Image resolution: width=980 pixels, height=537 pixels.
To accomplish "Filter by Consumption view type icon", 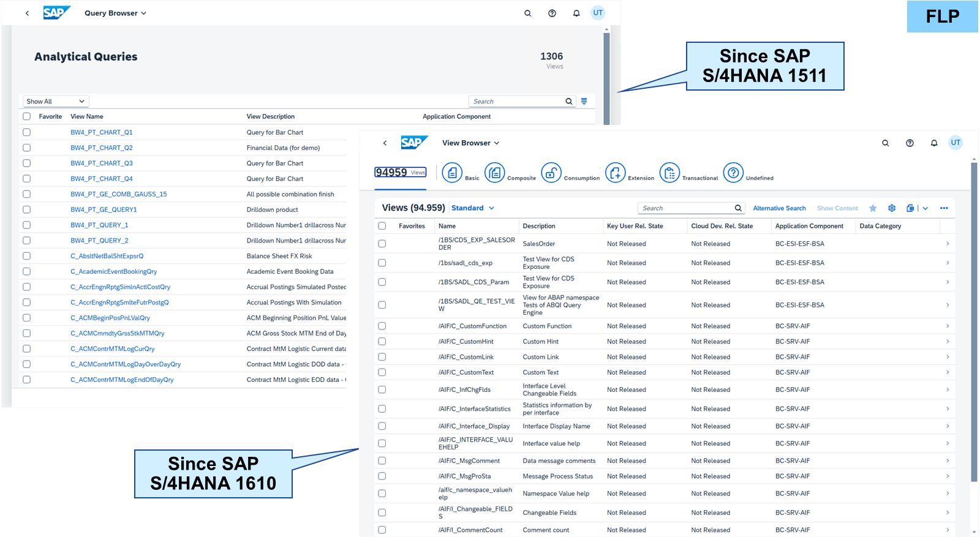I will point(551,173).
